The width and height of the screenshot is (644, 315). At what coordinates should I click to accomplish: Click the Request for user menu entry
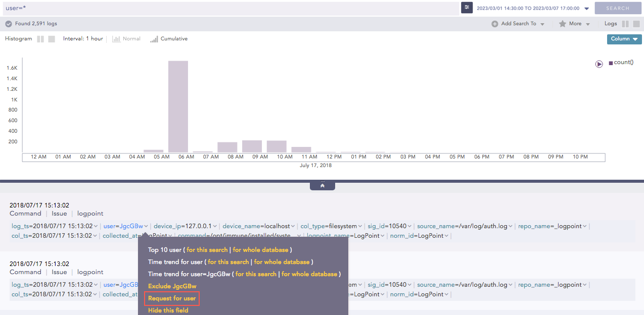click(171, 298)
